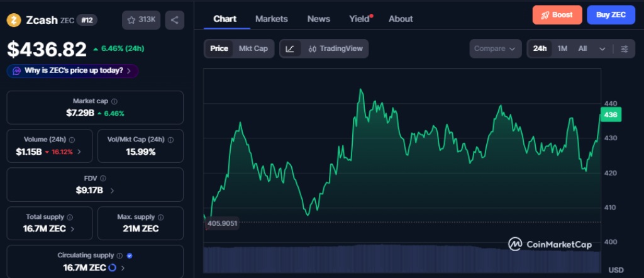Click info icon next to Volume (24h)
This screenshot has width=644, height=278.
72,140
